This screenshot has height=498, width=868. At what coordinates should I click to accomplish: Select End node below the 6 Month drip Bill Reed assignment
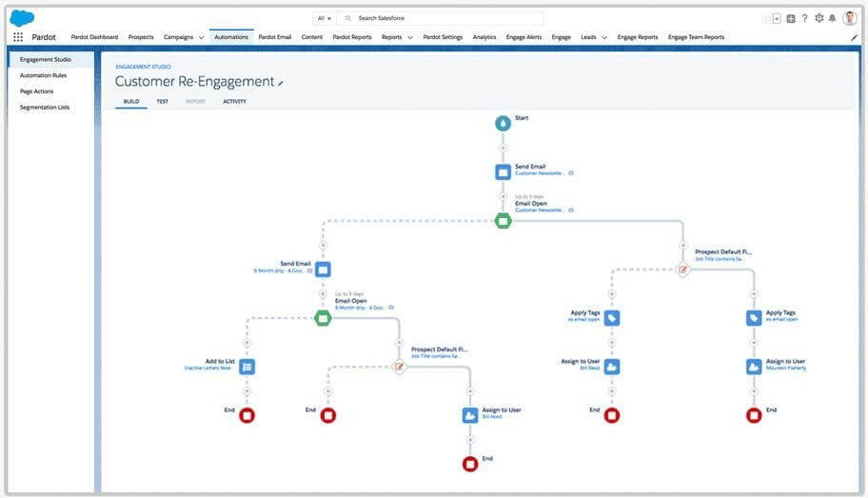[470, 465]
